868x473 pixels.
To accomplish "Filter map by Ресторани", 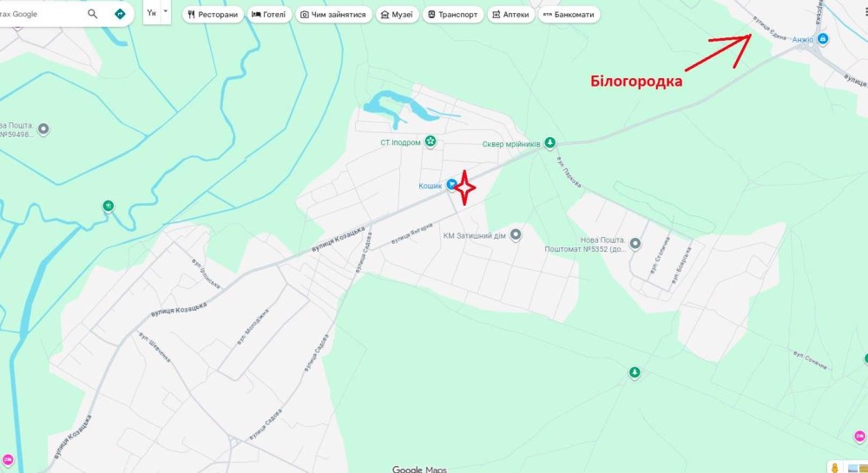I will (x=213, y=15).
